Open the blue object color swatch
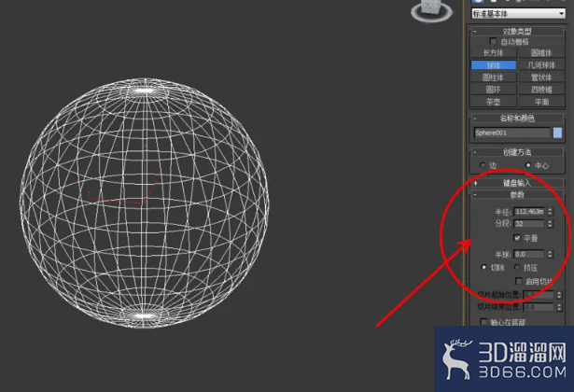574x392 pixels. coord(557,133)
